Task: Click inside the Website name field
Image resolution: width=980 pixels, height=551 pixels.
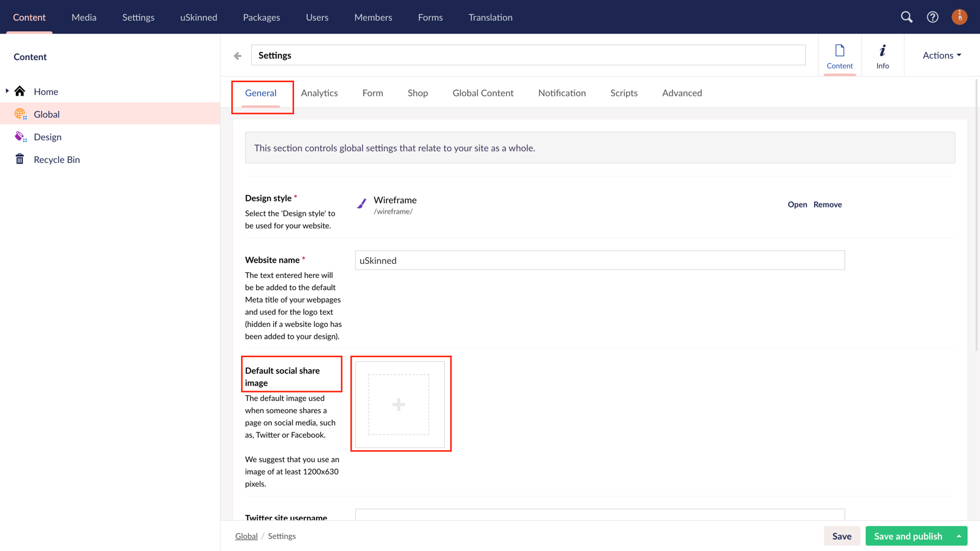Action: (x=600, y=260)
